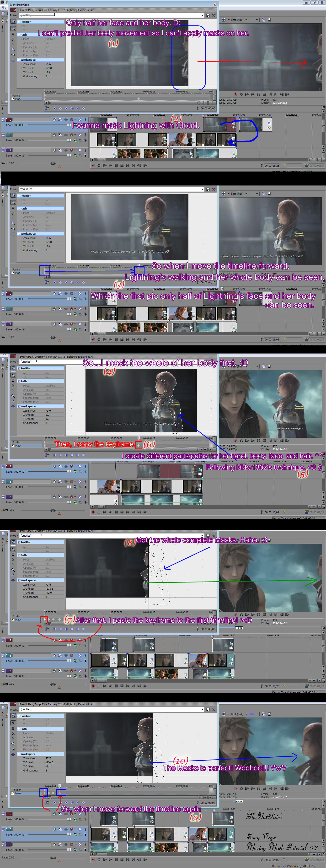Click track 2 Level slider handle, topmost screenshot

(x=69, y=125)
